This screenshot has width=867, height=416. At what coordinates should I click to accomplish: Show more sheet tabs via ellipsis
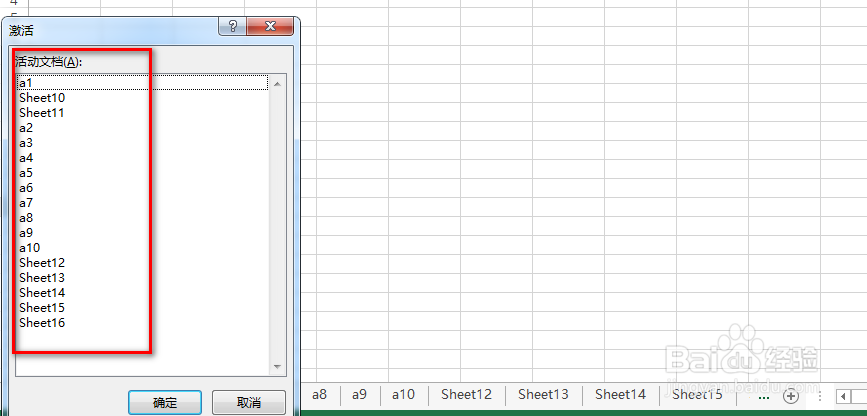pos(764,397)
